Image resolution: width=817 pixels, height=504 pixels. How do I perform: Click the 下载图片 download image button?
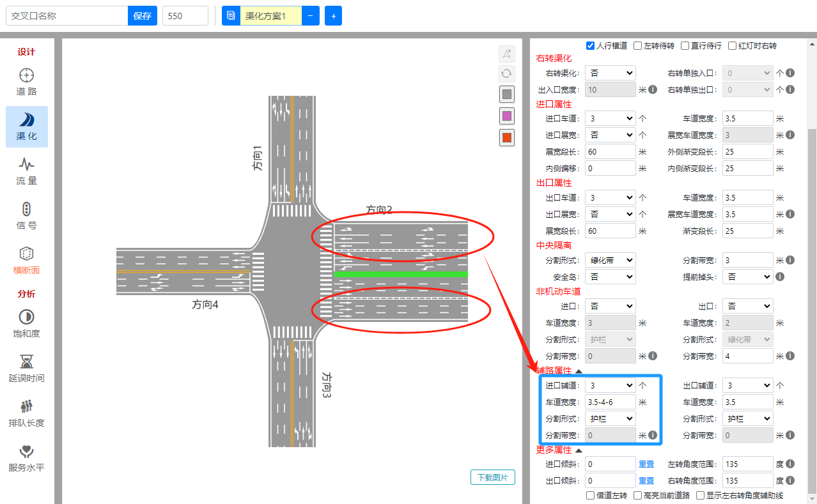[x=492, y=477]
